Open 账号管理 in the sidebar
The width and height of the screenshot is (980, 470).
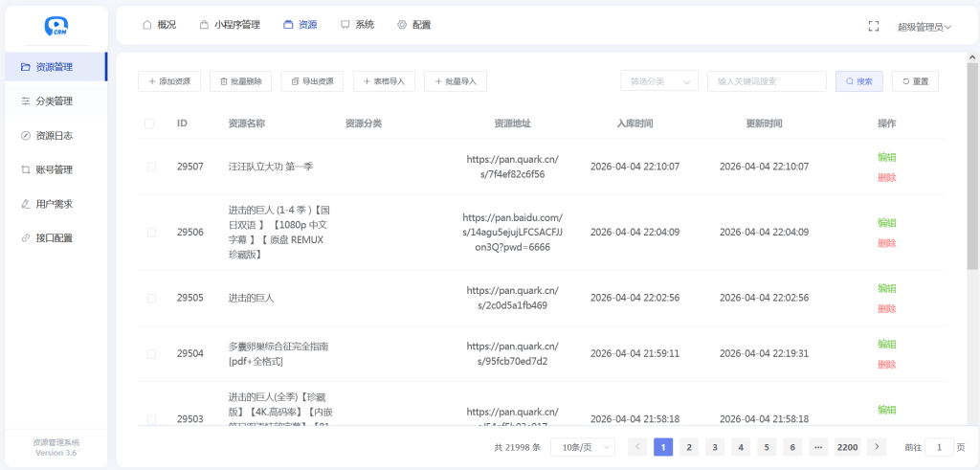click(x=56, y=170)
